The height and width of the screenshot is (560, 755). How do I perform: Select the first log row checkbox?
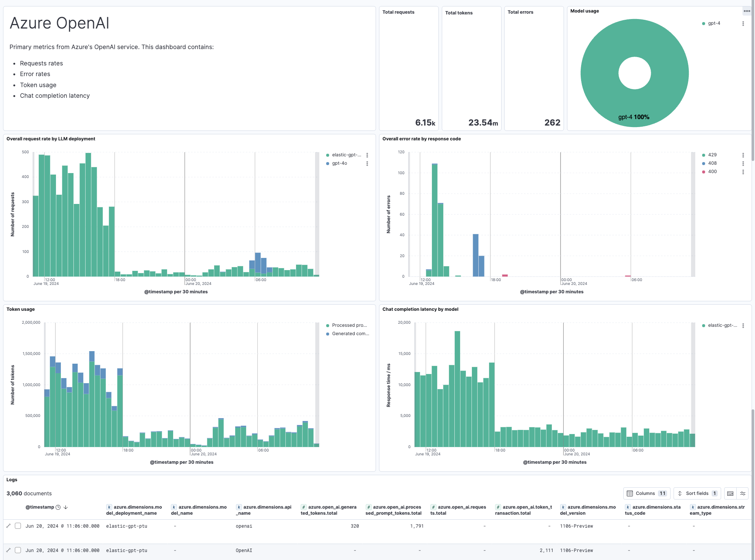18,526
